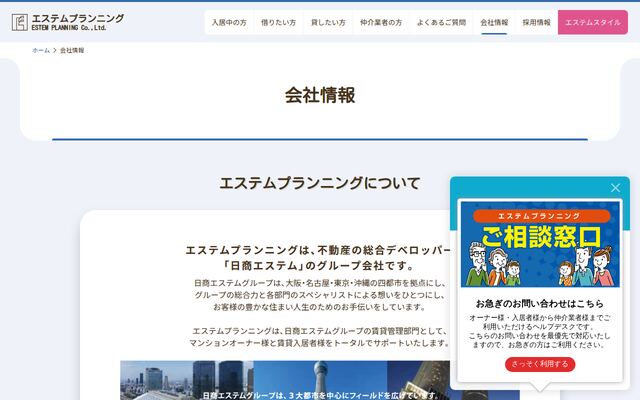Viewport: 640px width, 400px height.
Task: Click the エステムプランニングについて heading
Action: pyautogui.click(x=320, y=183)
